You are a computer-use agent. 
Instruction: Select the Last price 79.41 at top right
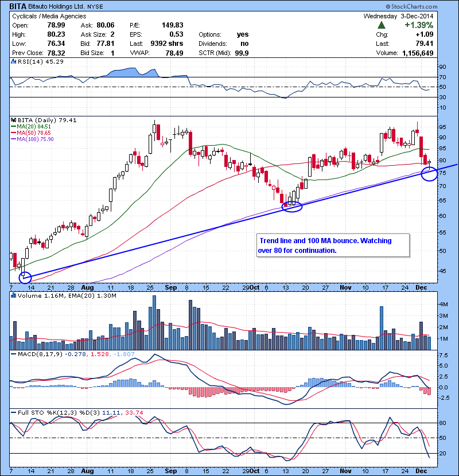(425, 44)
